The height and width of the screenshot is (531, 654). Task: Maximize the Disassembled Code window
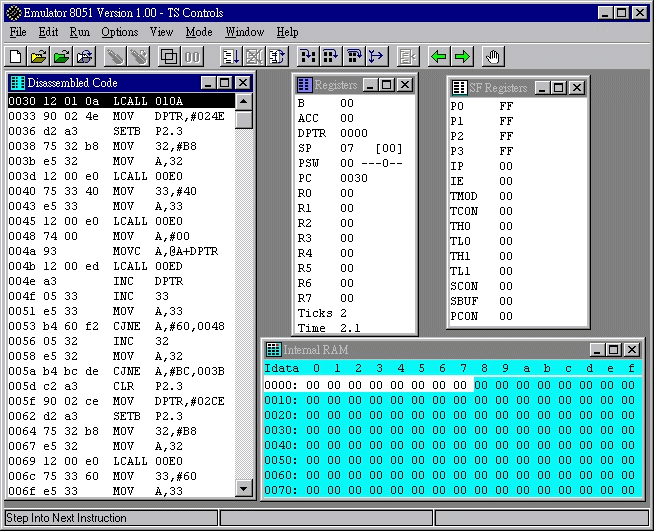pos(225,83)
